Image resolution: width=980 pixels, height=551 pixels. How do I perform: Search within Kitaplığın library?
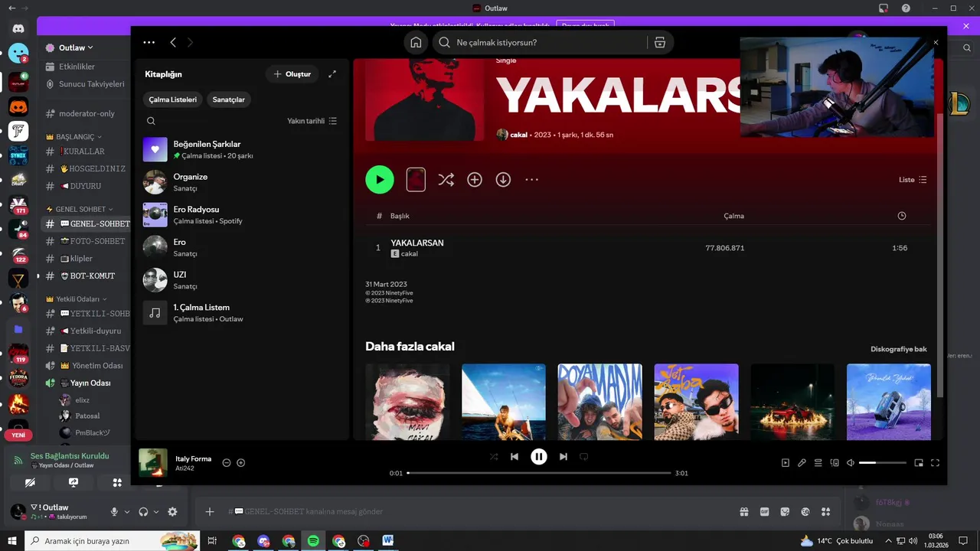point(151,121)
